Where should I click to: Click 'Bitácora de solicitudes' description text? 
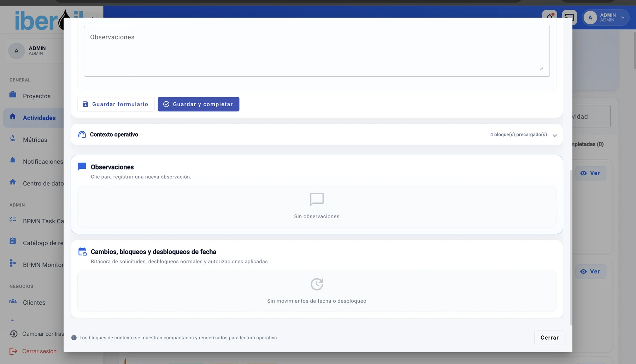click(180, 262)
